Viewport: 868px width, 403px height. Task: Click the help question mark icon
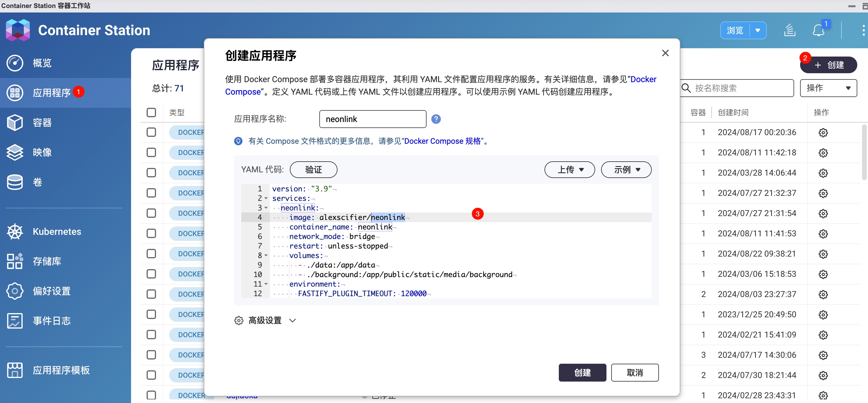[436, 119]
